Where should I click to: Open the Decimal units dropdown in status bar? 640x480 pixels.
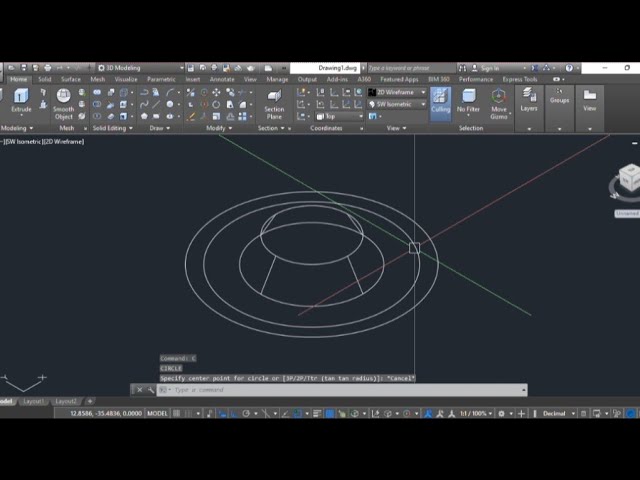[558, 413]
